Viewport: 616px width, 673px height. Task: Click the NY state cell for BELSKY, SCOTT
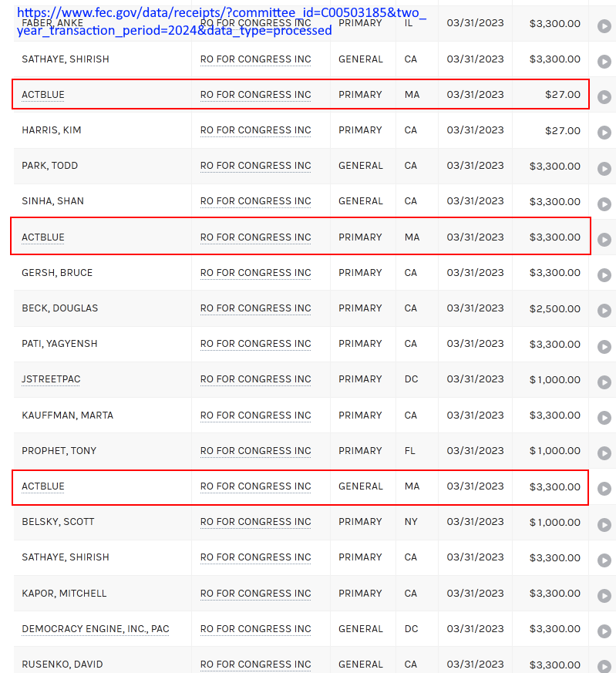point(411,521)
